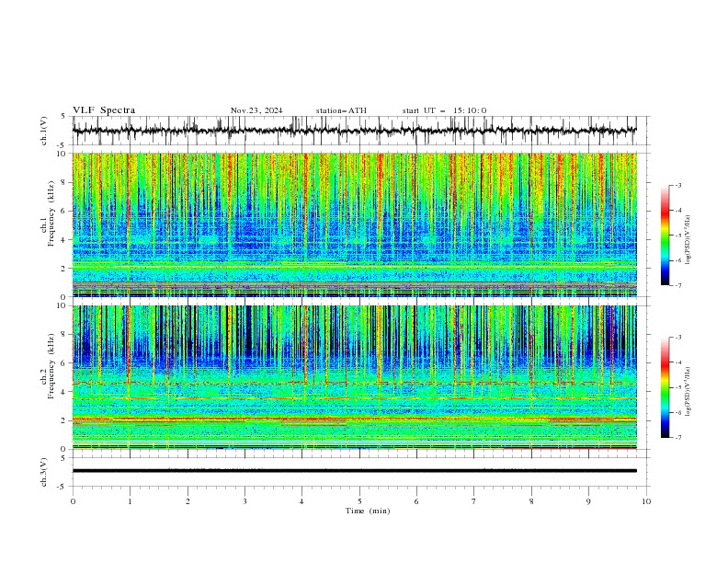Select the ch.2 "Frequency (kHz)" axis label
This screenshot has width=728, height=563.
pos(51,366)
